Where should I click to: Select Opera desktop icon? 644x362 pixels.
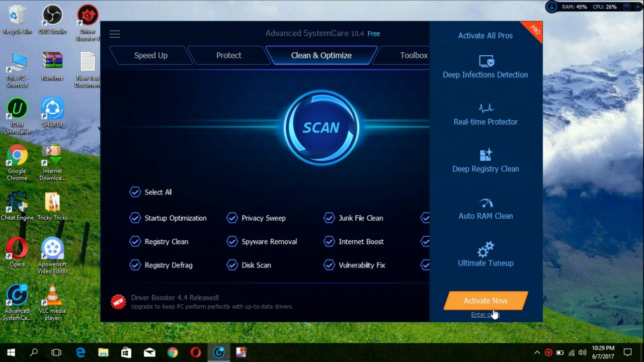[x=17, y=253]
